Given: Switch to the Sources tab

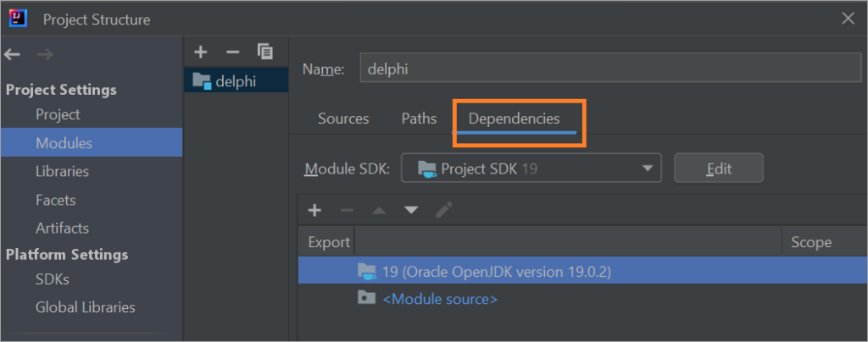Looking at the screenshot, I should [x=343, y=119].
